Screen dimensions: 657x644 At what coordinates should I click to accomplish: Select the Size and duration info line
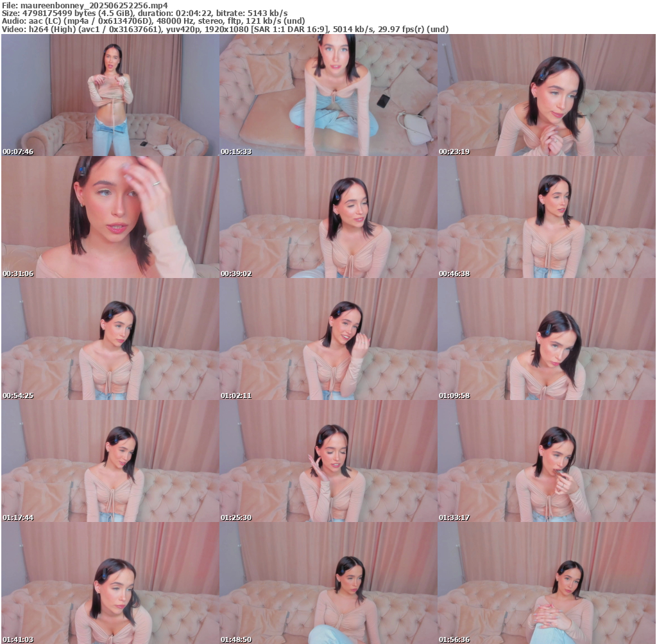pos(144,13)
